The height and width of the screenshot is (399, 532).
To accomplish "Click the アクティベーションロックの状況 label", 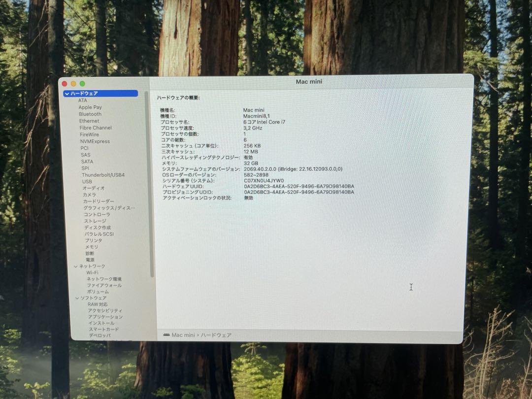I will pos(197,198).
